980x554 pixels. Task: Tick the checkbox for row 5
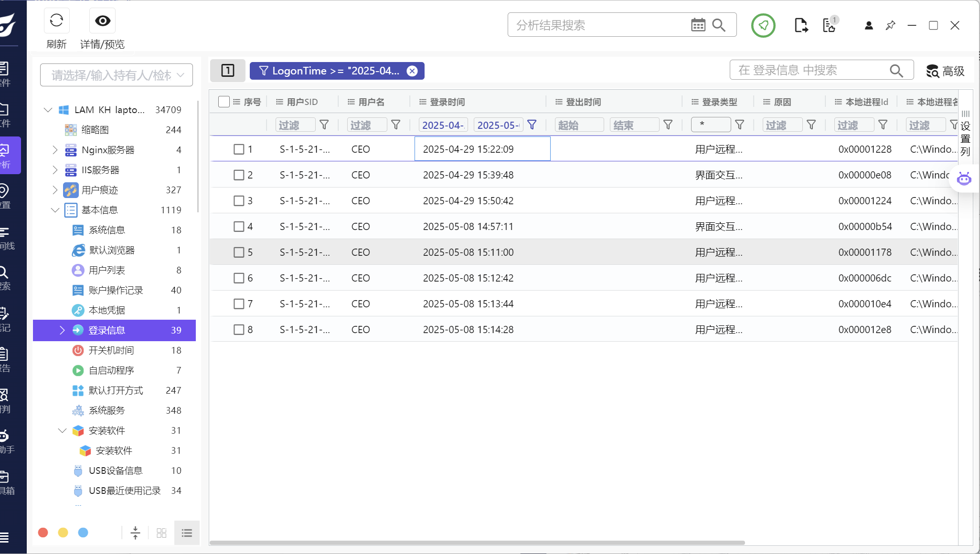[x=239, y=252]
